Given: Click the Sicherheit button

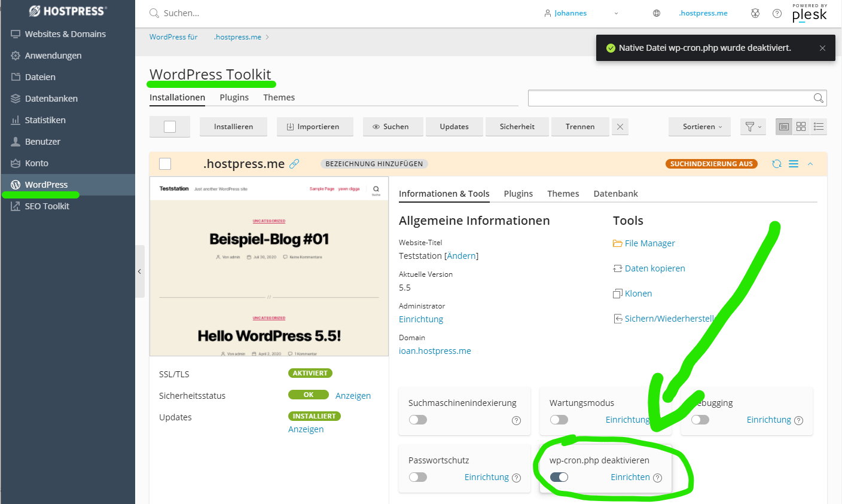Looking at the screenshot, I should click(517, 127).
